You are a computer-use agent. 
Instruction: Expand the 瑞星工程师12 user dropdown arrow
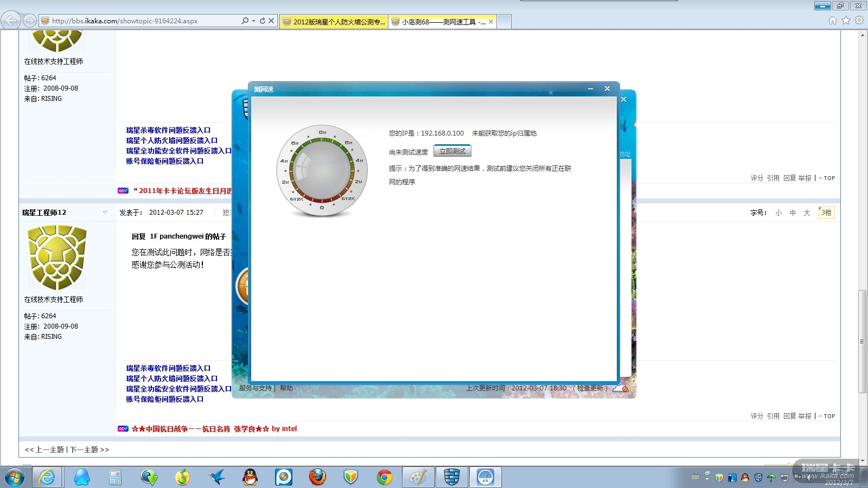[x=105, y=213]
